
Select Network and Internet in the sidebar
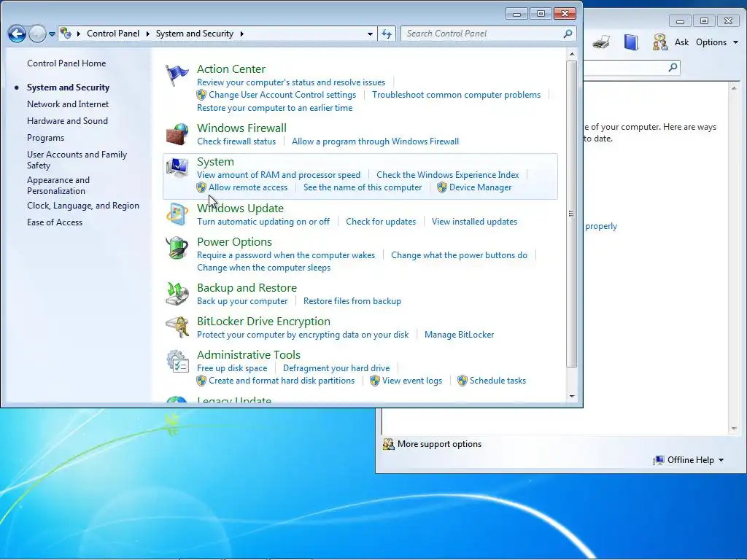tap(68, 104)
